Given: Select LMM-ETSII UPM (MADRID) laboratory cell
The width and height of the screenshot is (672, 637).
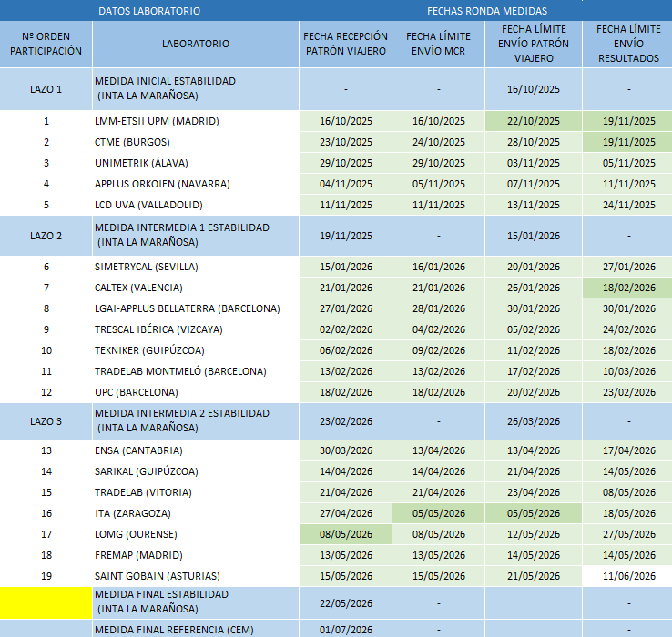Looking at the screenshot, I should coord(196,121).
